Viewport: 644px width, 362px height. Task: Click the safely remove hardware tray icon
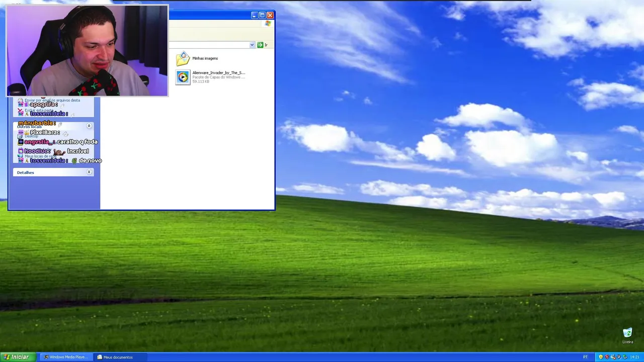click(625, 357)
